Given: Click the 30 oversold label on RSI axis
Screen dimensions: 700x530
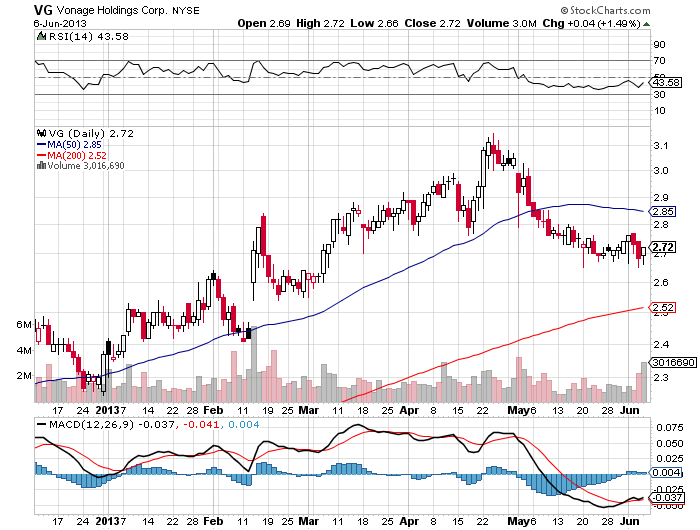Looking at the screenshot, I should pos(659,94).
